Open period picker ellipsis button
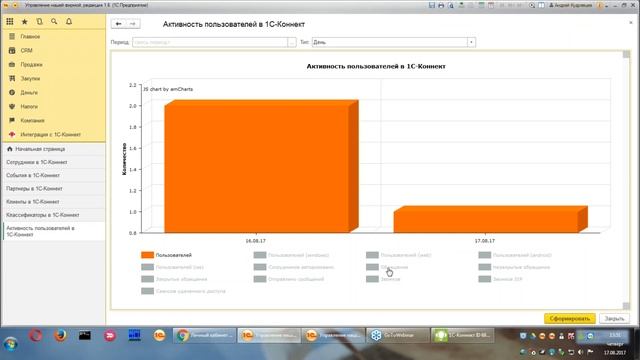Viewport: 640px width, 360px height. click(x=292, y=42)
